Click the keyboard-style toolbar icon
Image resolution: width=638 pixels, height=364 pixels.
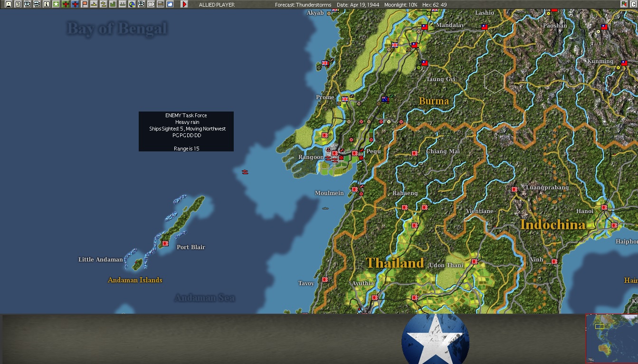[x=160, y=4]
